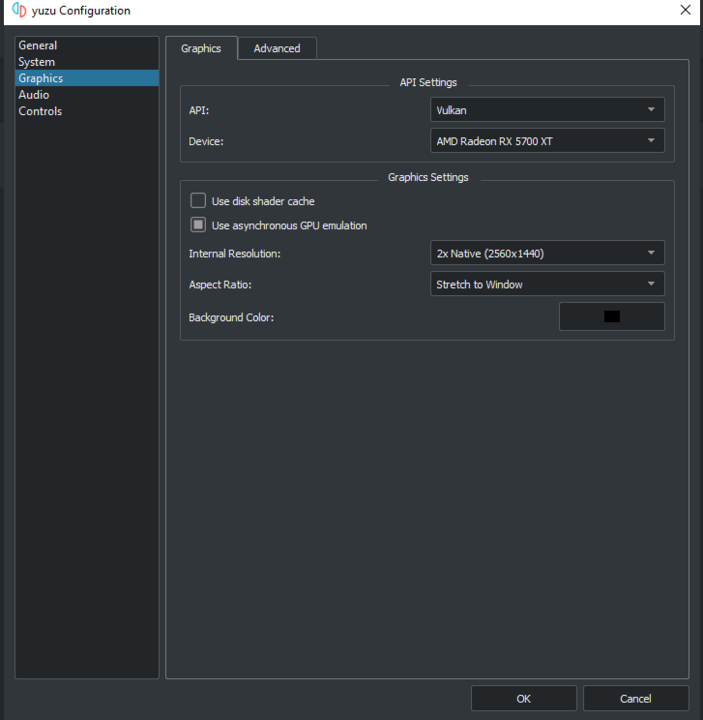Open the Internal Resolution dropdown
Screen dimensions: 703x720
[547, 253]
